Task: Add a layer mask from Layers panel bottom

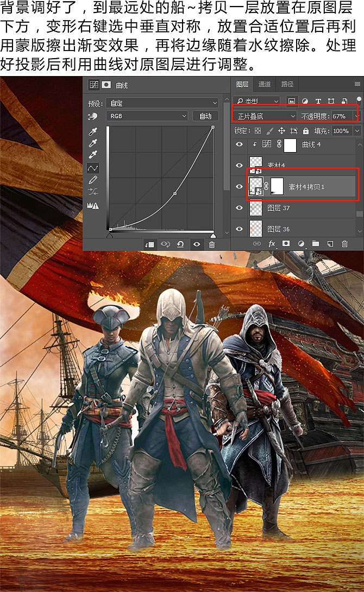Action: pyautogui.click(x=286, y=243)
